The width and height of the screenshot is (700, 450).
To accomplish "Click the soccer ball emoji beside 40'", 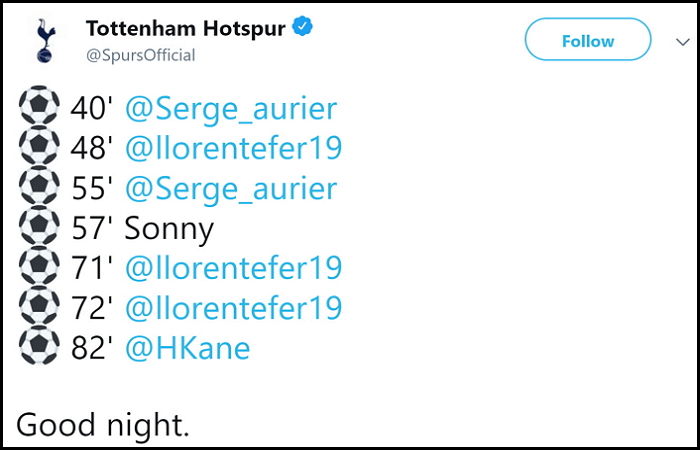I will pyautogui.click(x=39, y=105).
